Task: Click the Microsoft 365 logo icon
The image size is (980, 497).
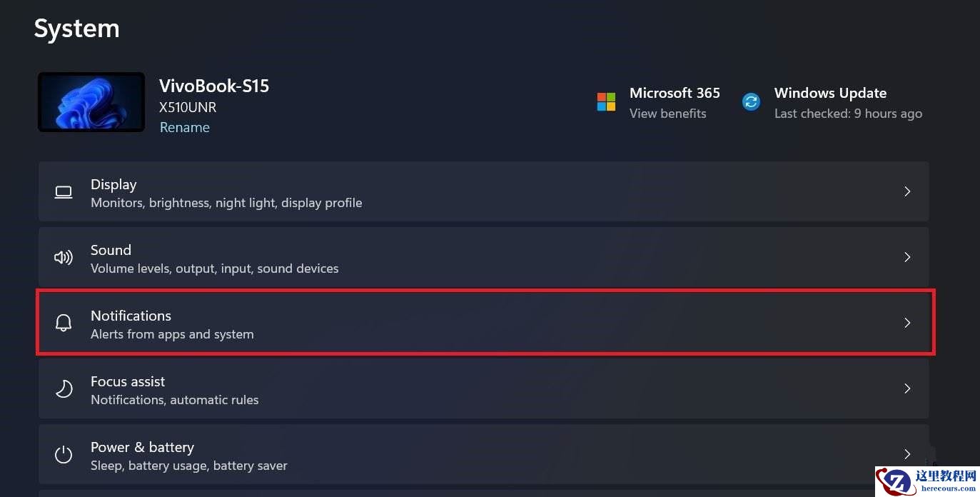Action: click(x=605, y=101)
